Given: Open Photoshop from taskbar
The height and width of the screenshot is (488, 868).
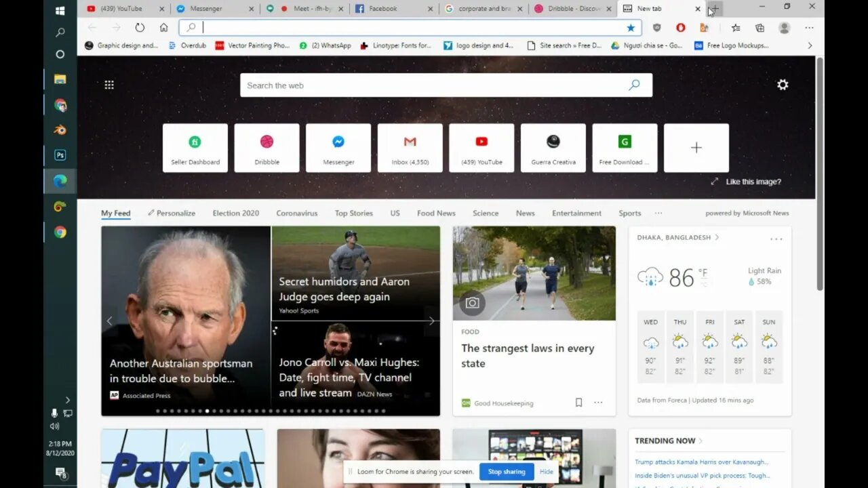Looking at the screenshot, I should [60, 155].
